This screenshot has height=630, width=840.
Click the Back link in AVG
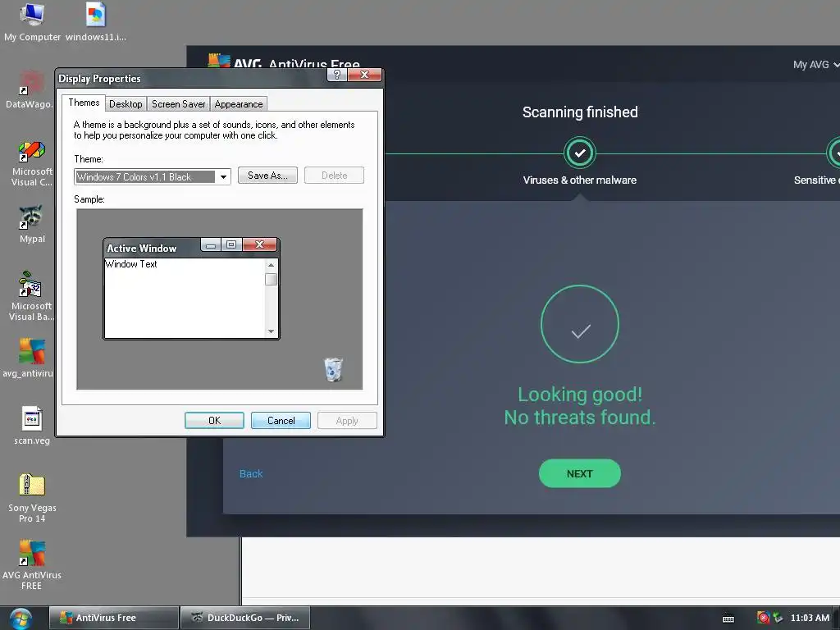tap(251, 473)
